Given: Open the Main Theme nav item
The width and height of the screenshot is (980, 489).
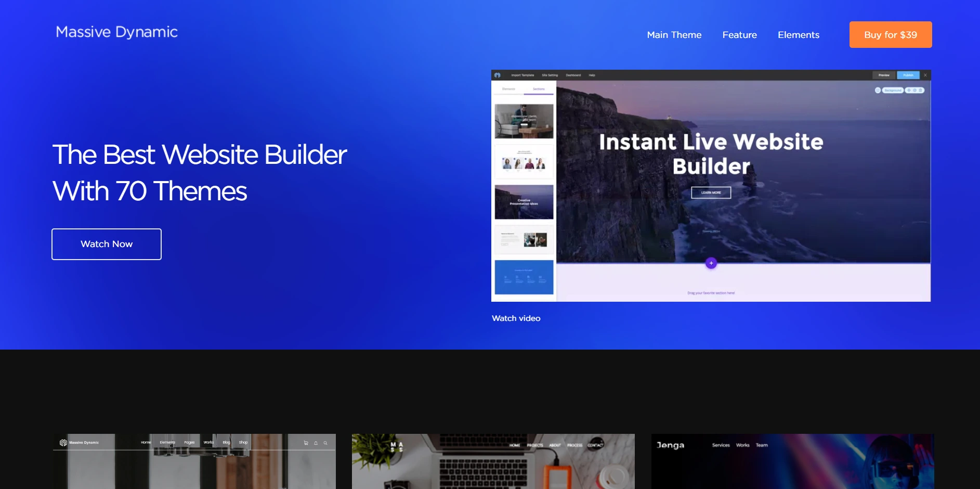Looking at the screenshot, I should (x=674, y=35).
